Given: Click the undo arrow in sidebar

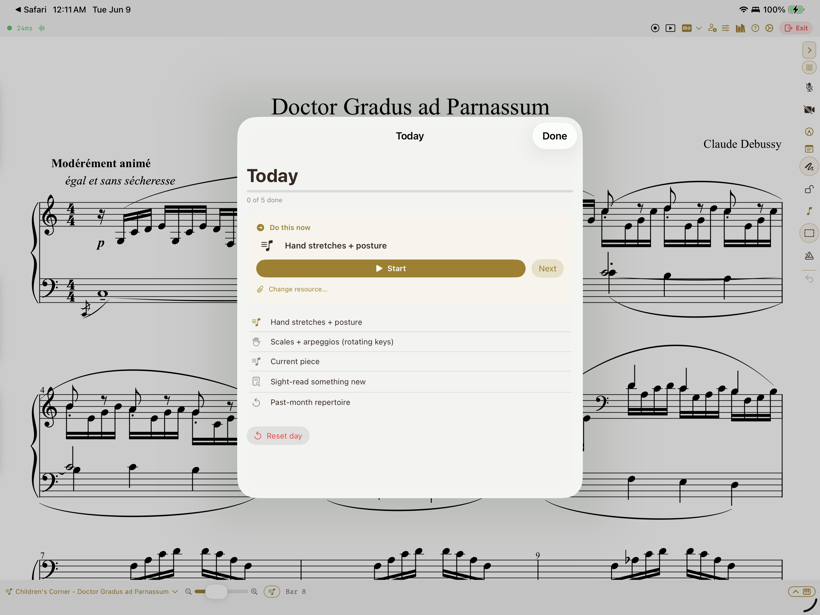Looking at the screenshot, I should 810,279.
